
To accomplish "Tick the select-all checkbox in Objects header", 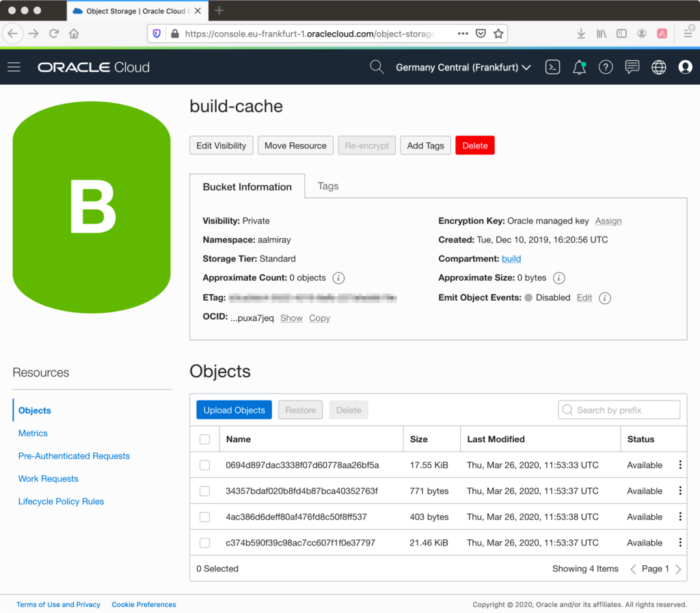I will 204,439.
